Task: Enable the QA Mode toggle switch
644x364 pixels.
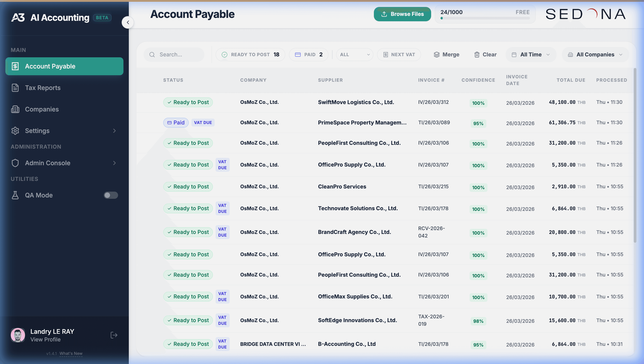Action: (x=111, y=195)
